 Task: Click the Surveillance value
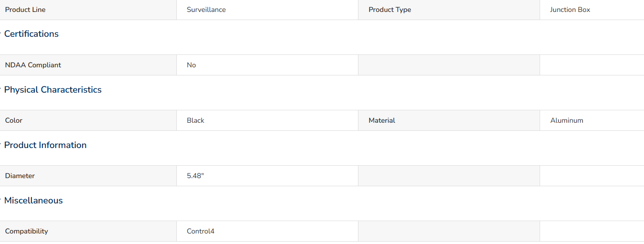coord(206,10)
